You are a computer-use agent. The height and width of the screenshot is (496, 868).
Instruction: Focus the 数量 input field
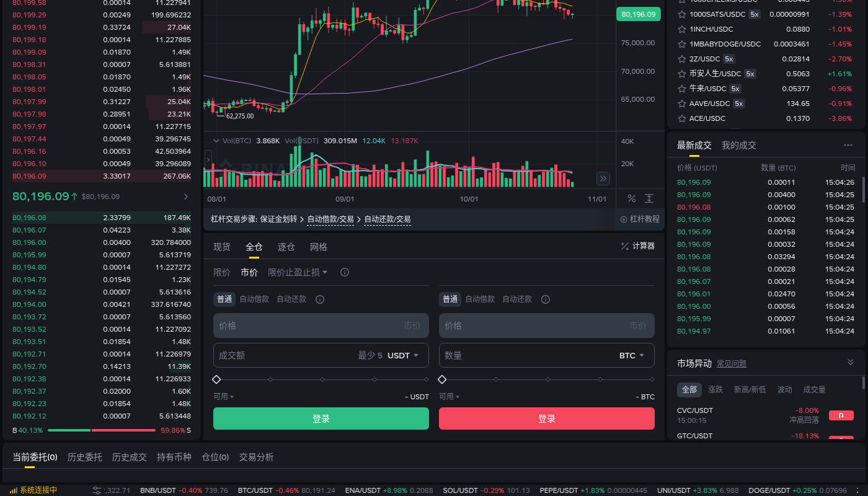[547, 355]
